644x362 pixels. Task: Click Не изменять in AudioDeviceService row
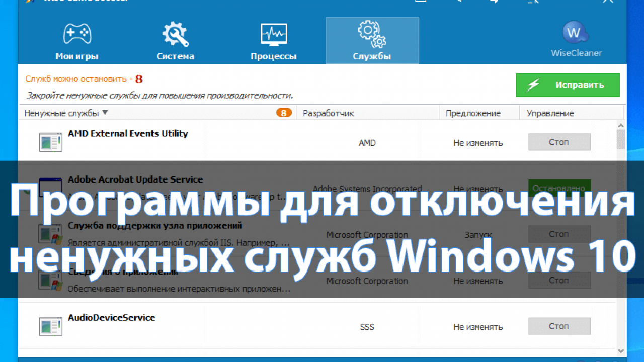(478, 327)
